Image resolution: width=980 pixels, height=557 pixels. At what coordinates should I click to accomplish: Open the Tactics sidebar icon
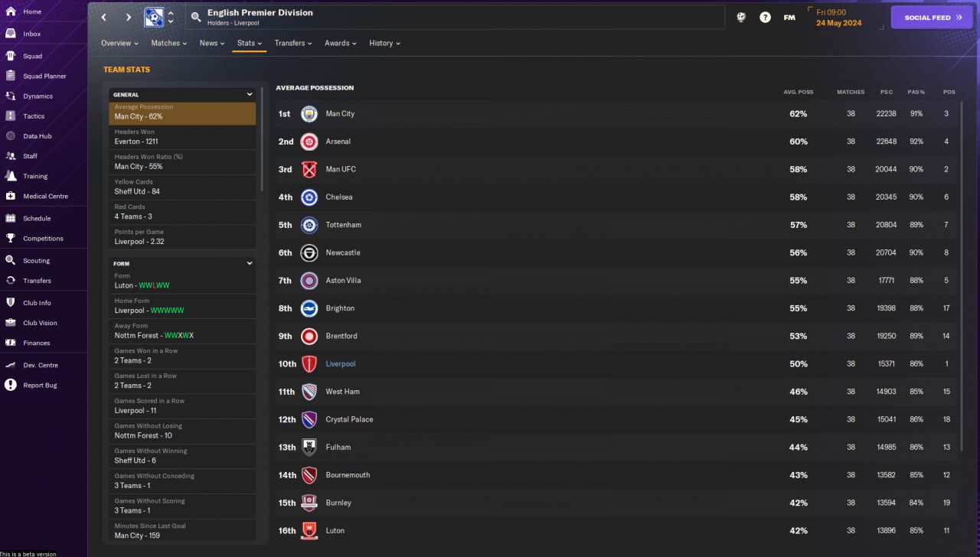coord(11,116)
